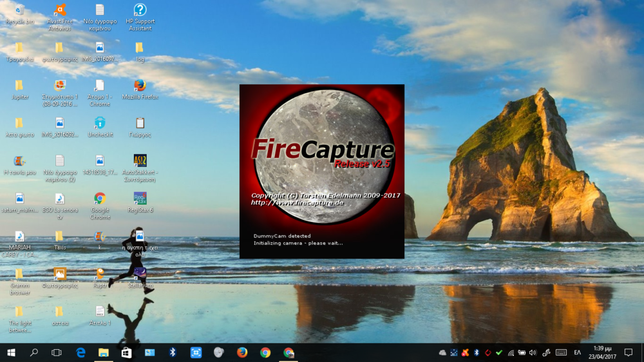
Task: Open the Unchecky desktop shortcut
Action: click(x=100, y=122)
